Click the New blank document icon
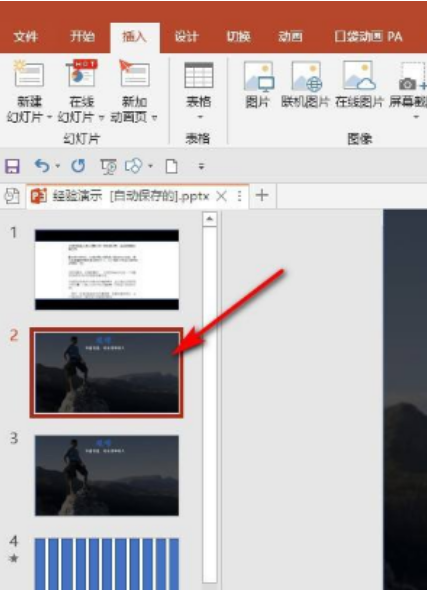The width and height of the screenshot is (427, 590). click(172, 166)
